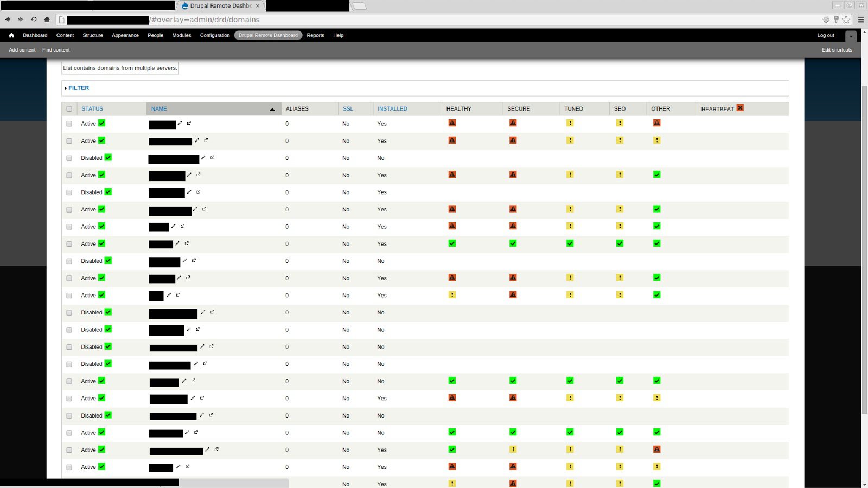Click the sort arrow on the NAME column

coord(272,108)
